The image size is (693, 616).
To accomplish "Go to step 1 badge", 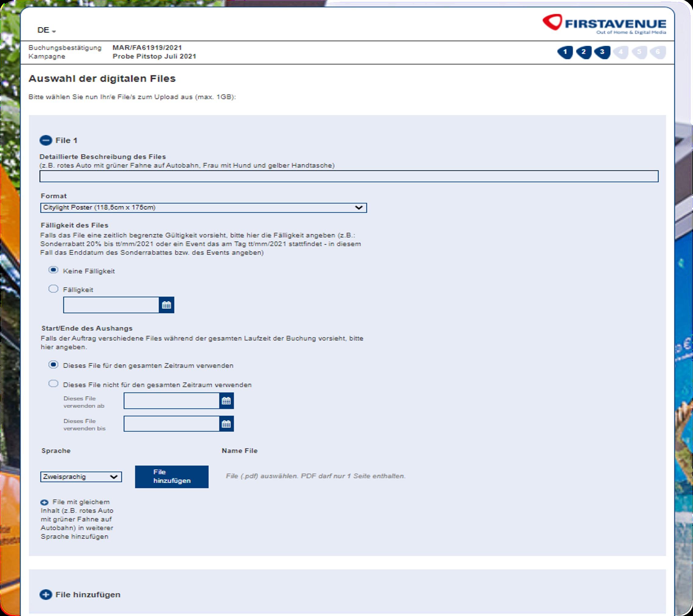I will pyautogui.click(x=565, y=52).
